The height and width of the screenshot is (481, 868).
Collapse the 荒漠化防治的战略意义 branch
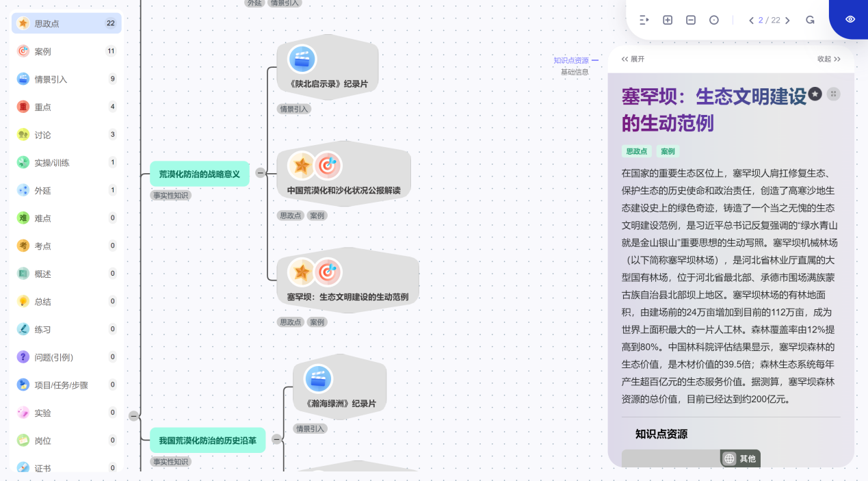click(260, 173)
